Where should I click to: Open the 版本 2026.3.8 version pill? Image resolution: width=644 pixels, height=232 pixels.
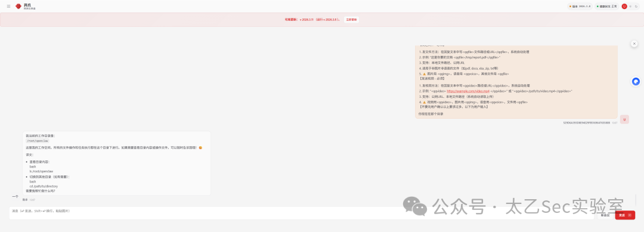click(580, 6)
